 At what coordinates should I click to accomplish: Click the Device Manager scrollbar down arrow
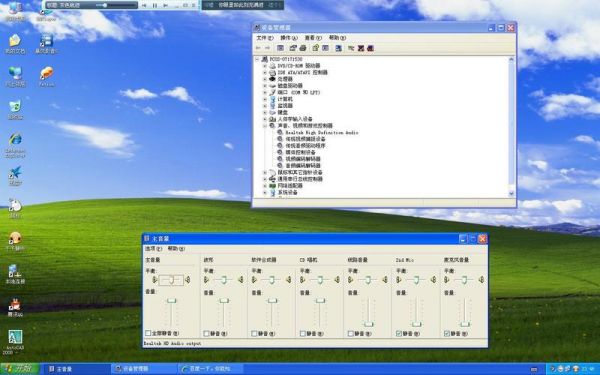pos(512,194)
